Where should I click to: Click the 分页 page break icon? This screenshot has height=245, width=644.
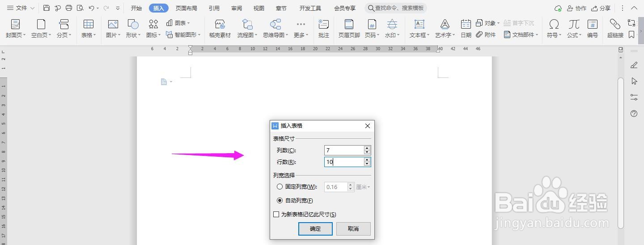[x=64, y=24]
